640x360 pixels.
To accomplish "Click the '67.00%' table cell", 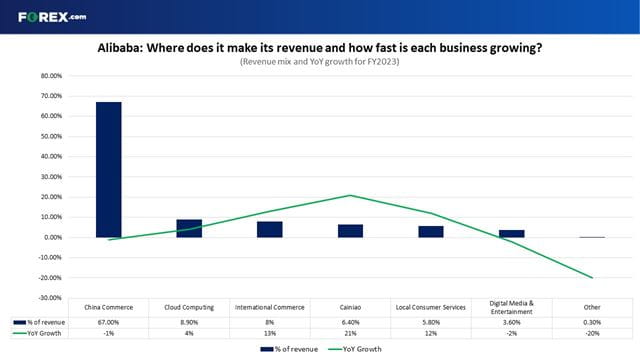I will pos(109,322).
